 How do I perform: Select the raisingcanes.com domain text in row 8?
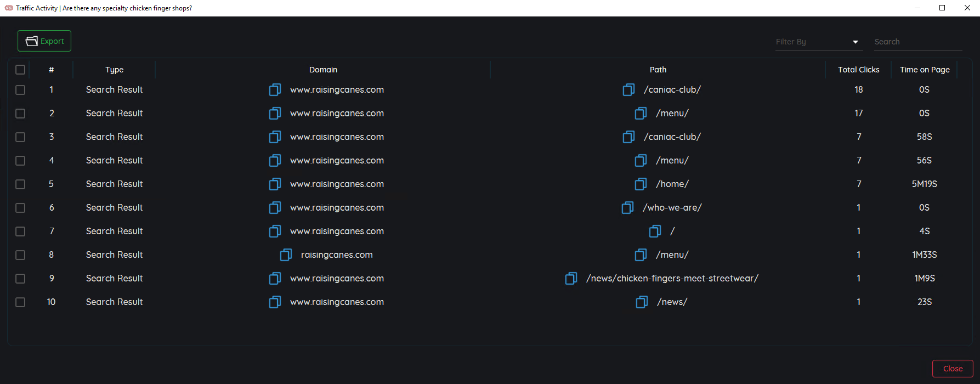tap(337, 255)
